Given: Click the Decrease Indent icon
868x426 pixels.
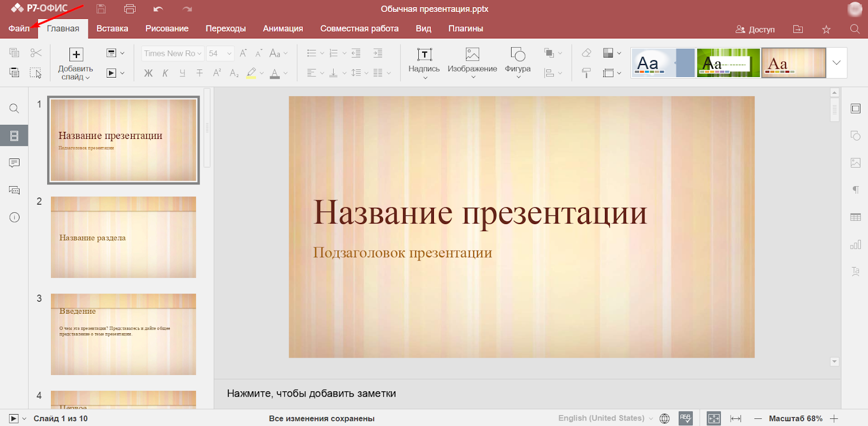Looking at the screenshot, I should (x=356, y=53).
